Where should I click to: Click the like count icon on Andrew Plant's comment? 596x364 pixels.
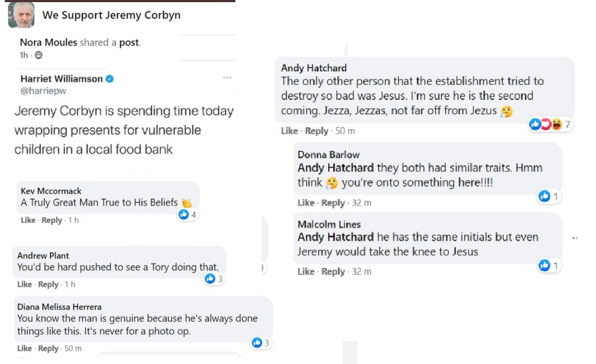210,279
